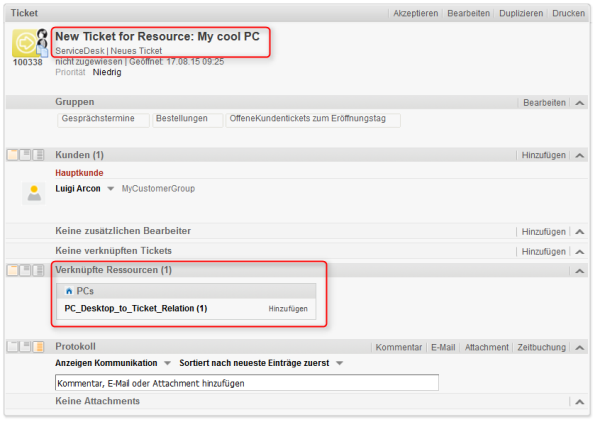
Task: Open the Sortiert nach neueste Einträge dropdown
Action: point(339,363)
